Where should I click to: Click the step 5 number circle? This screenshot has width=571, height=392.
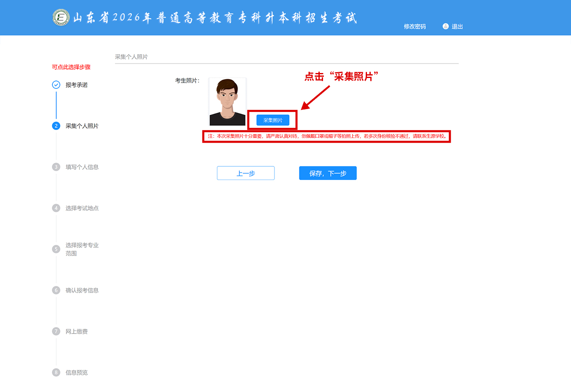pyautogui.click(x=56, y=249)
